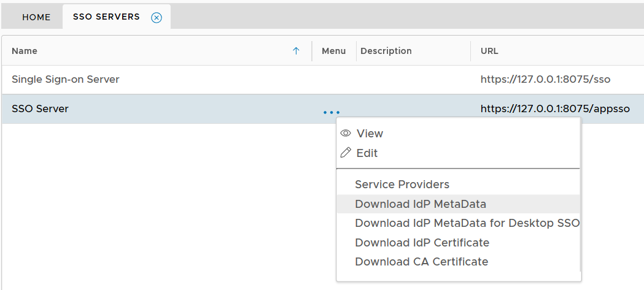Click the ascending sort arrow in Name column

[296, 51]
